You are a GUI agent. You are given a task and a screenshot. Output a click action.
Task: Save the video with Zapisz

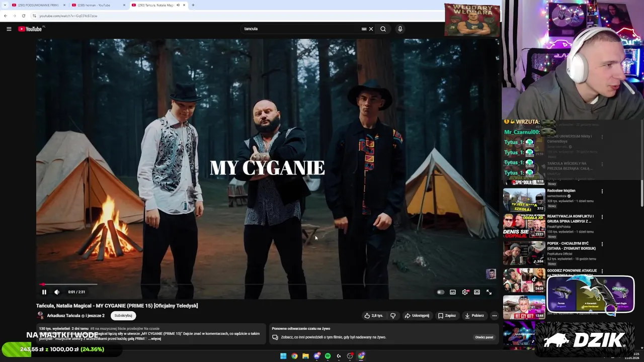tap(447, 316)
